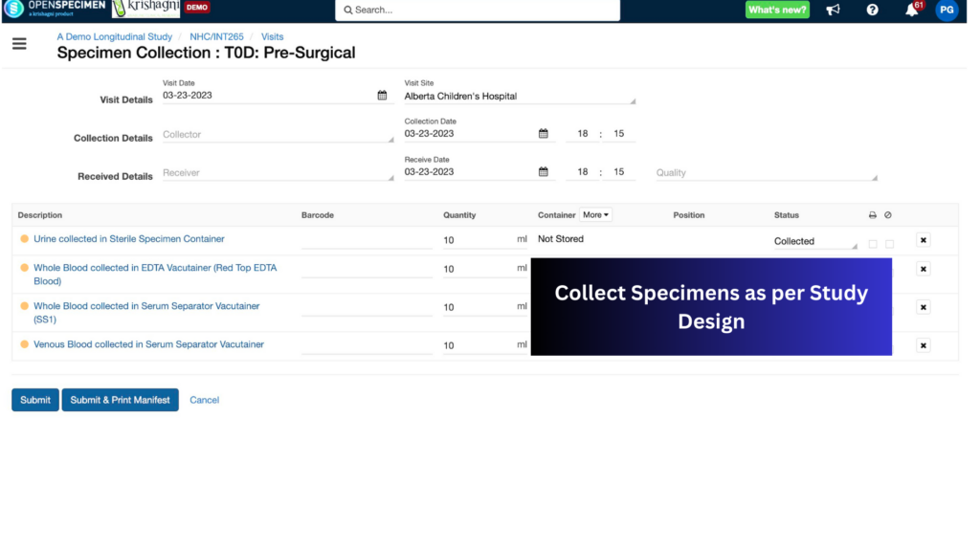Open the Collection Date calendar picker
Viewport: 980px width, 551px height.
546,133
